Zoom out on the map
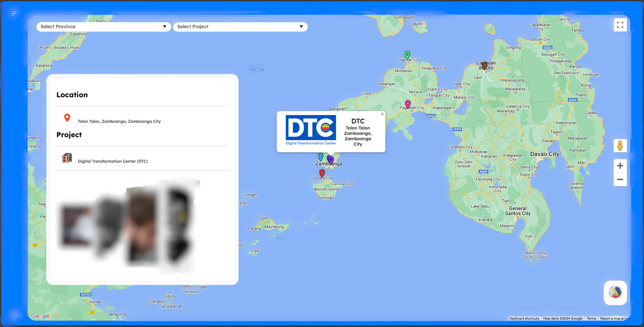Image resolution: width=644 pixels, height=327 pixels. click(620, 179)
